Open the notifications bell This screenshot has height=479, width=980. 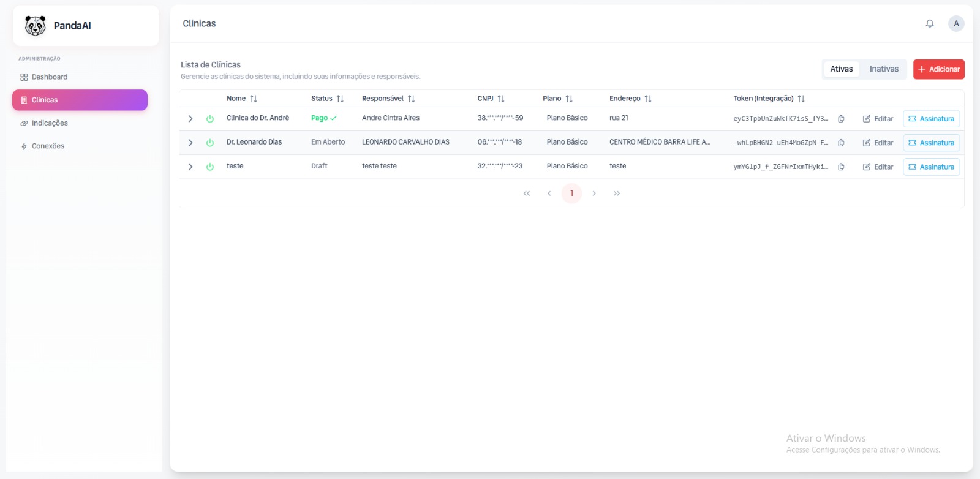(930, 24)
